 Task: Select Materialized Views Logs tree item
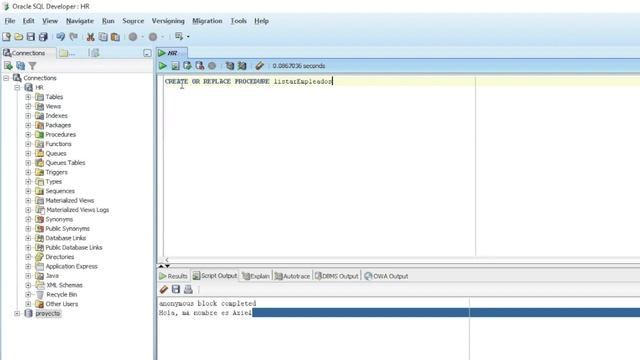(x=77, y=210)
